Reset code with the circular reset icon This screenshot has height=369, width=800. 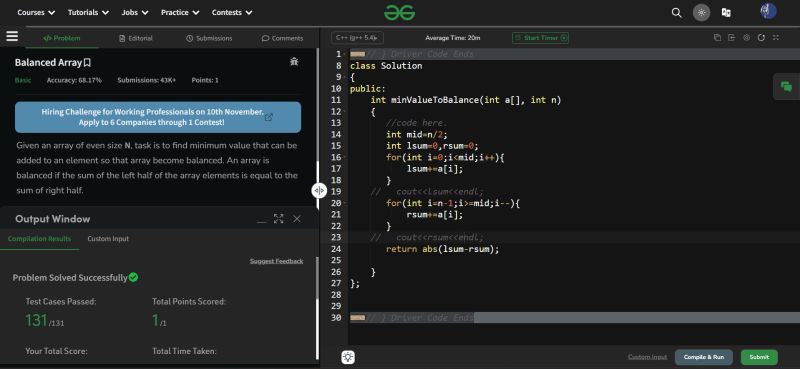tap(761, 38)
